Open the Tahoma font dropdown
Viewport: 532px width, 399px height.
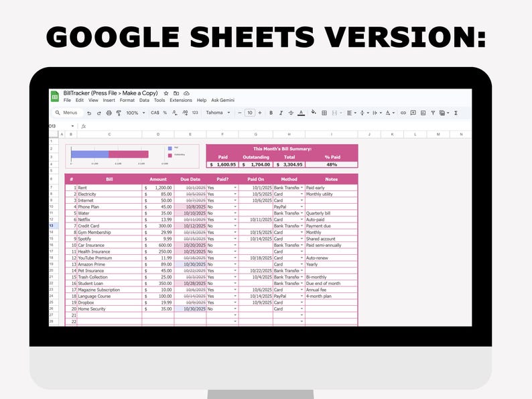(218, 113)
